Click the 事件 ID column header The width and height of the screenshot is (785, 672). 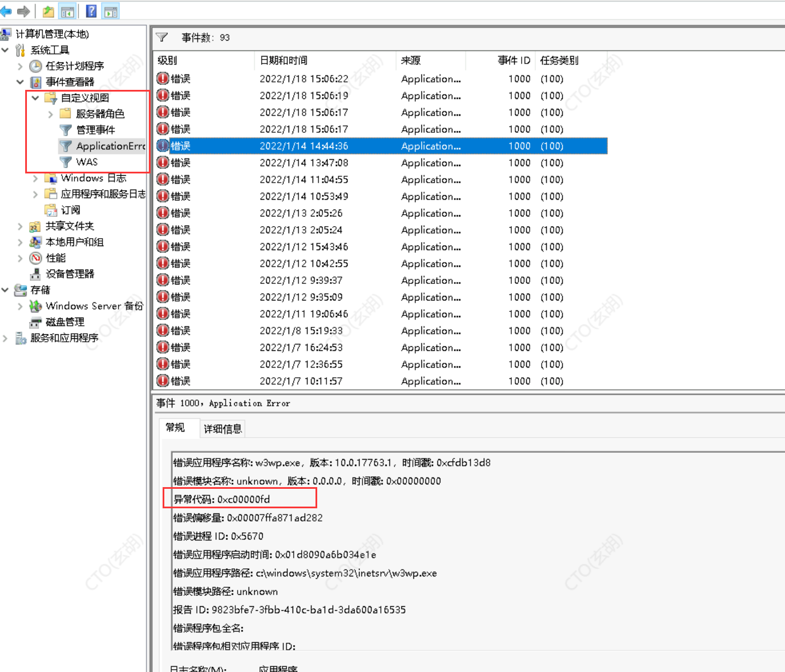(x=514, y=61)
